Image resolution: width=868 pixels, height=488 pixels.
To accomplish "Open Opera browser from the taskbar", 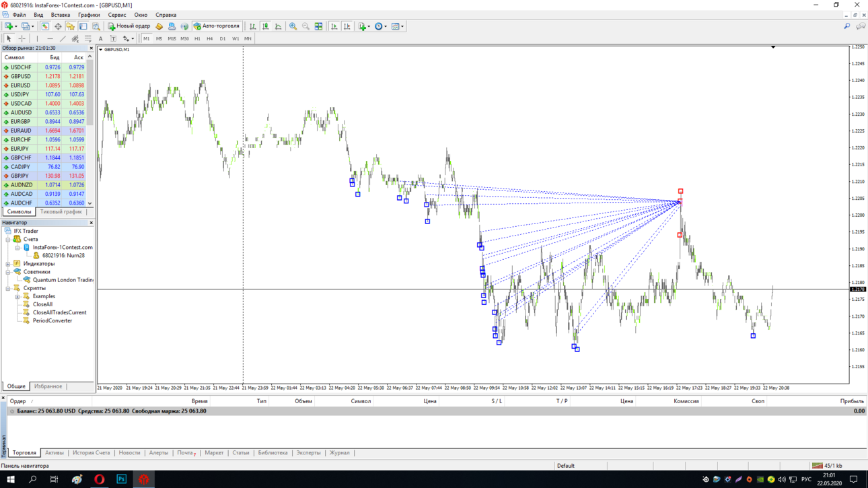I will (99, 479).
